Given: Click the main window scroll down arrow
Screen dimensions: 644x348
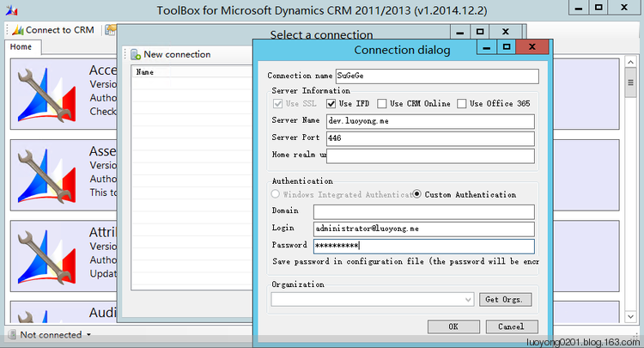Looking at the screenshot, I should pyautogui.click(x=630, y=316).
